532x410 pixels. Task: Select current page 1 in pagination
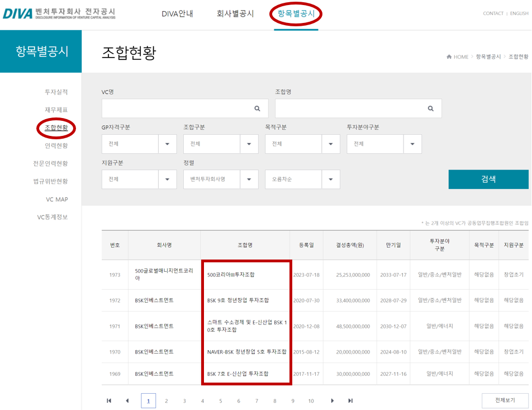148,401
